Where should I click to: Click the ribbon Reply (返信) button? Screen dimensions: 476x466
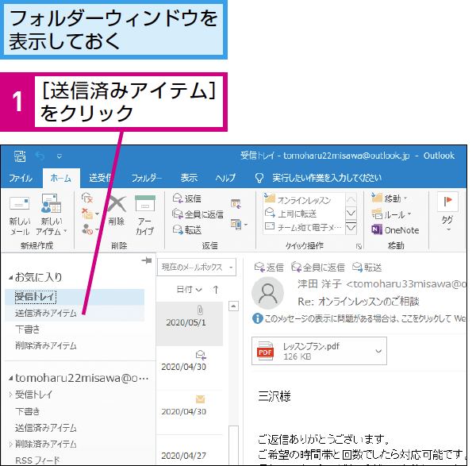187,198
